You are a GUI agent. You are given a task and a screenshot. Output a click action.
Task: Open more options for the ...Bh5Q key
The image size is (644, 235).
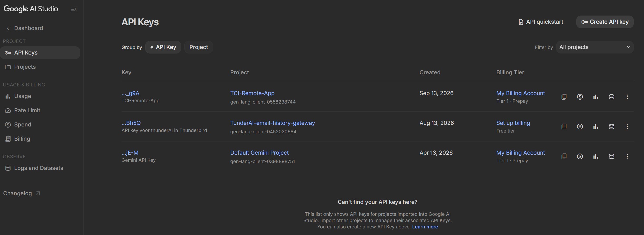click(x=627, y=126)
